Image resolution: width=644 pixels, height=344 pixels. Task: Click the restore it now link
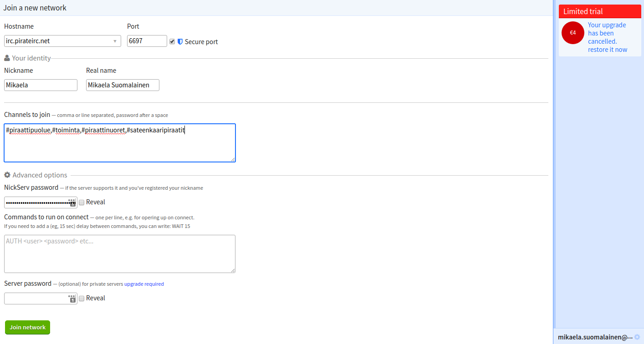pos(607,50)
